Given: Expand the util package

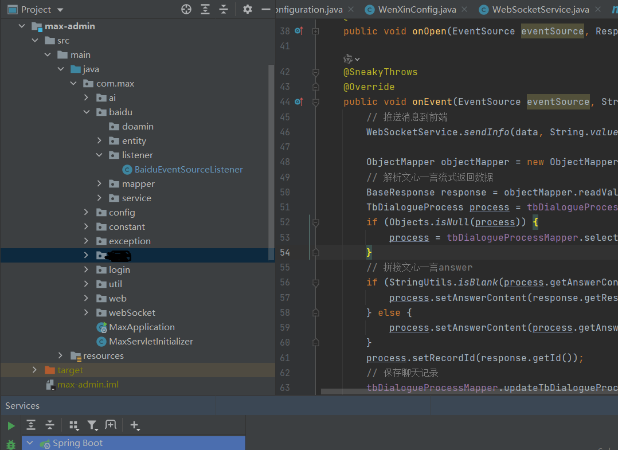Looking at the screenshot, I should [86, 284].
